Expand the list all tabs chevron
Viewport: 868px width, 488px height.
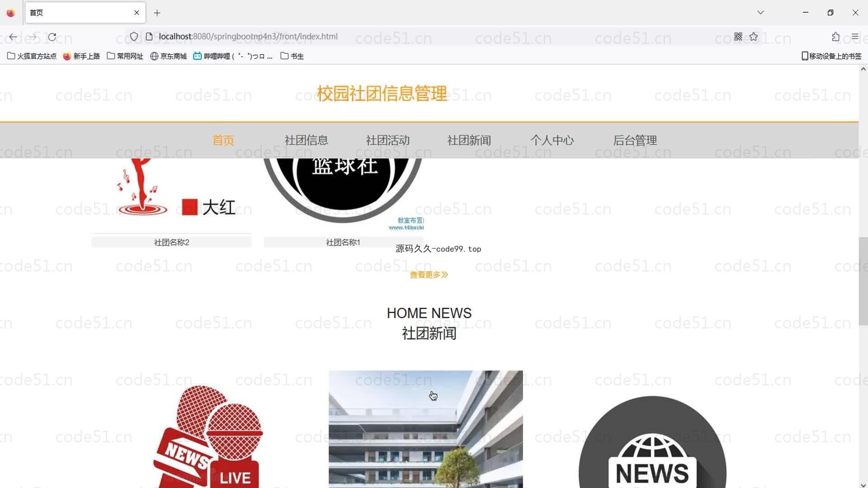click(x=760, y=13)
